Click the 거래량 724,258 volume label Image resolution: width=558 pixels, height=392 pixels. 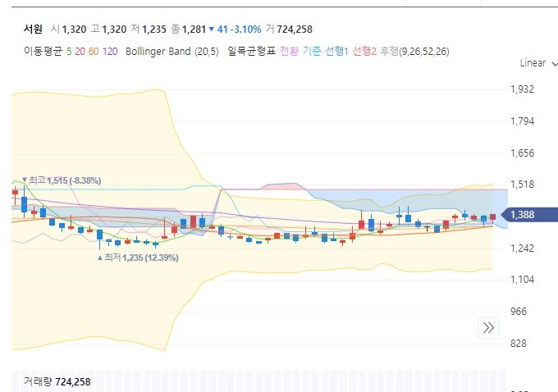pos(57,381)
